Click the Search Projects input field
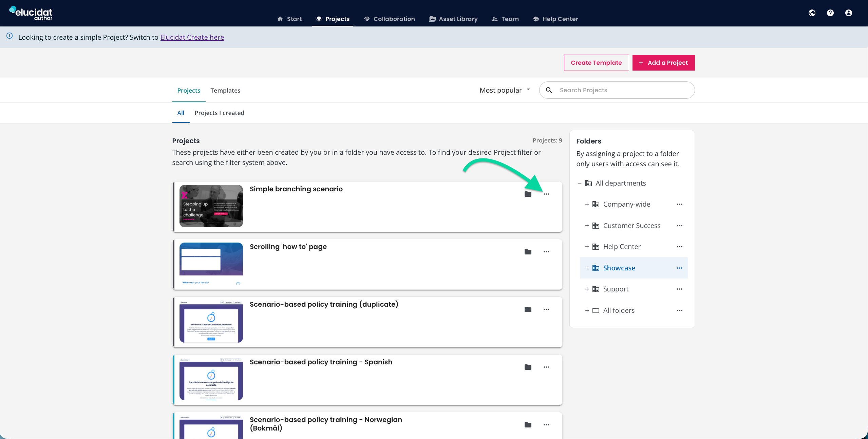The height and width of the screenshot is (439, 868). click(x=617, y=90)
